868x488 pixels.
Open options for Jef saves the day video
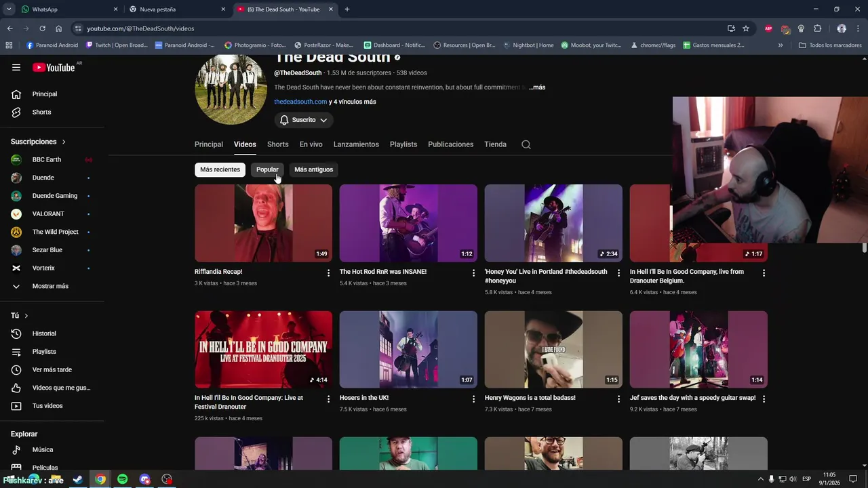[764, 399]
